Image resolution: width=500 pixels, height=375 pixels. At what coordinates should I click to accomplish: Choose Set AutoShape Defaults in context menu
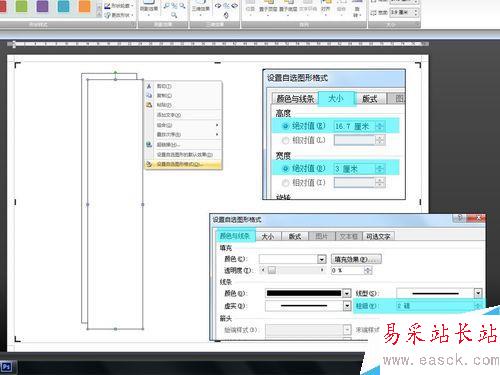click(183, 155)
